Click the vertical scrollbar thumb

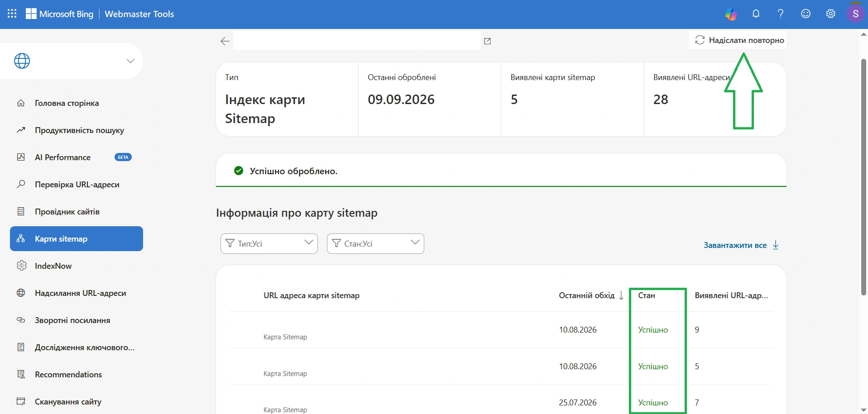(x=864, y=176)
